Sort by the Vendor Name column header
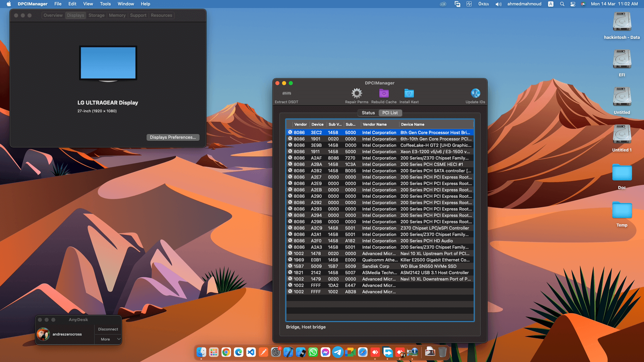The height and width of the screenshot is (362, 644). click(380, 124)
